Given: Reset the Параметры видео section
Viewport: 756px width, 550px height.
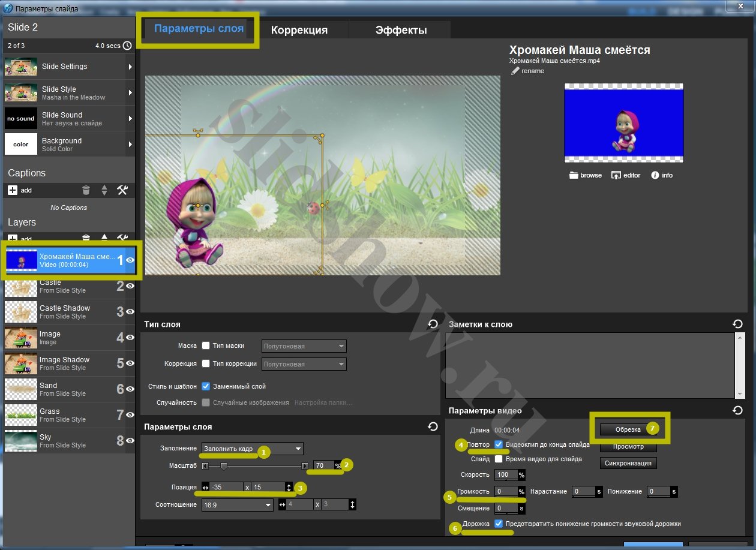Looking at the screenshot, I should coord(737,411).
